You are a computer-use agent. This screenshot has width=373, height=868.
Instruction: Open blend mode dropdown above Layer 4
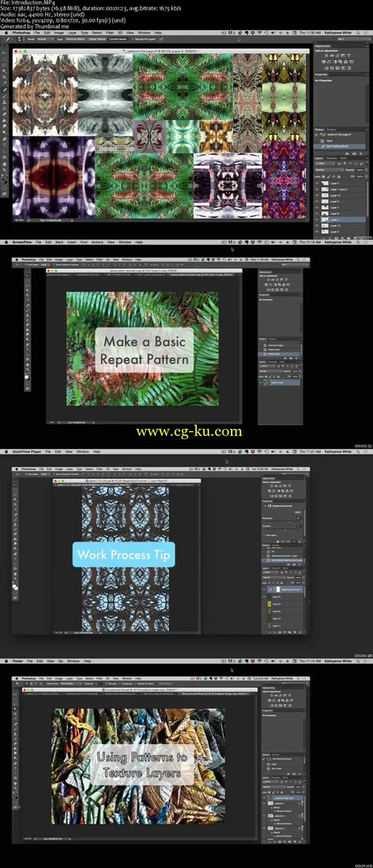[x=329, y=170]
